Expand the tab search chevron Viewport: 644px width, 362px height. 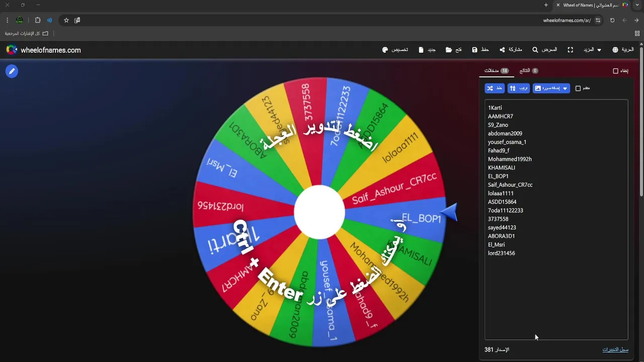638,5
